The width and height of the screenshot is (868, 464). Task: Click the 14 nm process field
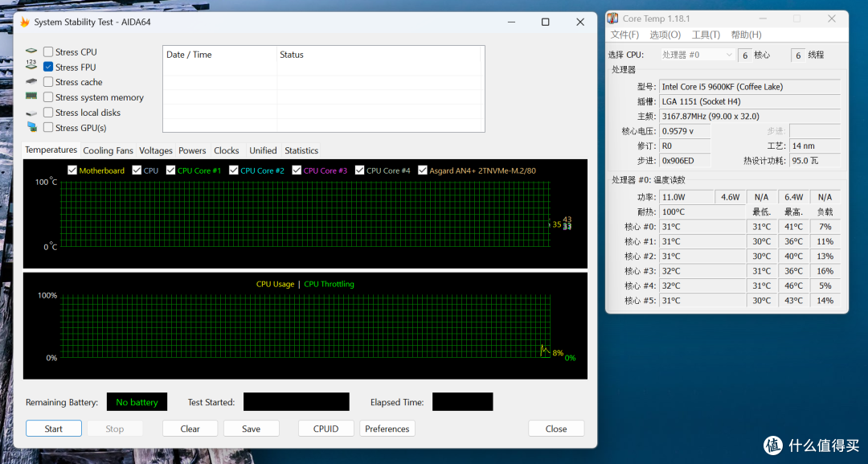pyautogui.click(x=815, y=146)
